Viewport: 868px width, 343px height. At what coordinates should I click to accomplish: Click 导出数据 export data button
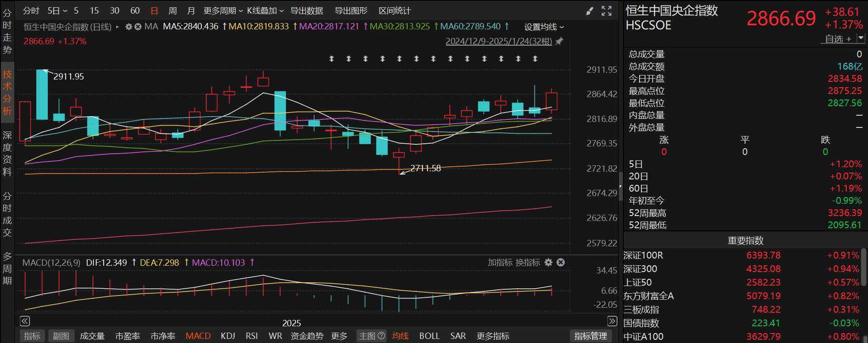307,10
